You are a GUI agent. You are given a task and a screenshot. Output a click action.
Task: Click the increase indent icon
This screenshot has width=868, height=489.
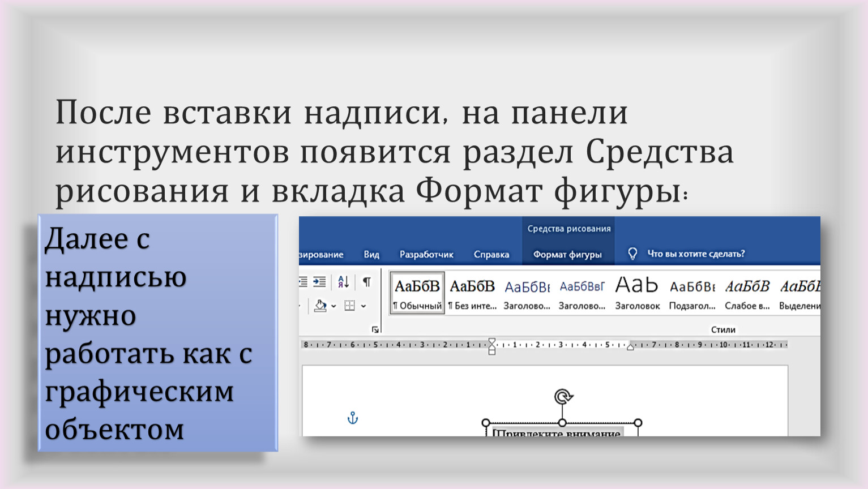point(320,282)
